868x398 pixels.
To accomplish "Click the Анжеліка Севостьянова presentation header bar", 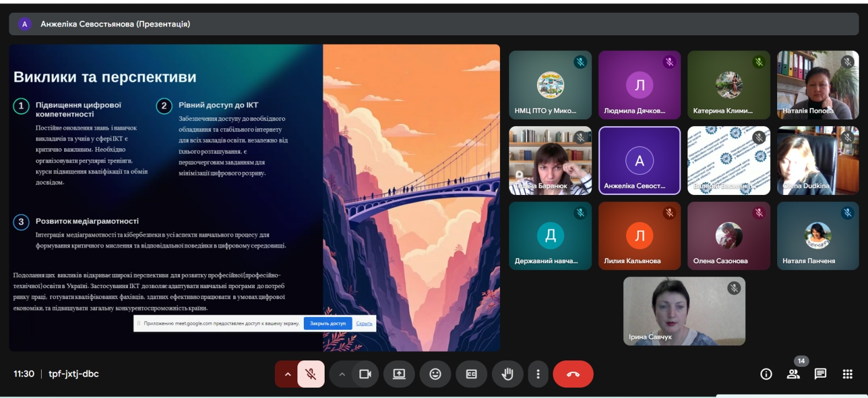I will [x=433, y=24].
